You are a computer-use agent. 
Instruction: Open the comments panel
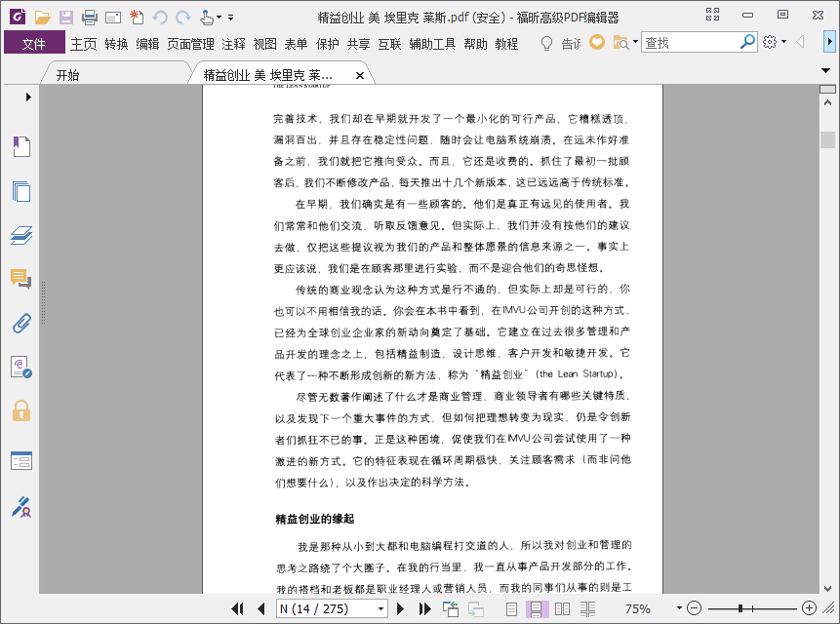pos(21,279)
